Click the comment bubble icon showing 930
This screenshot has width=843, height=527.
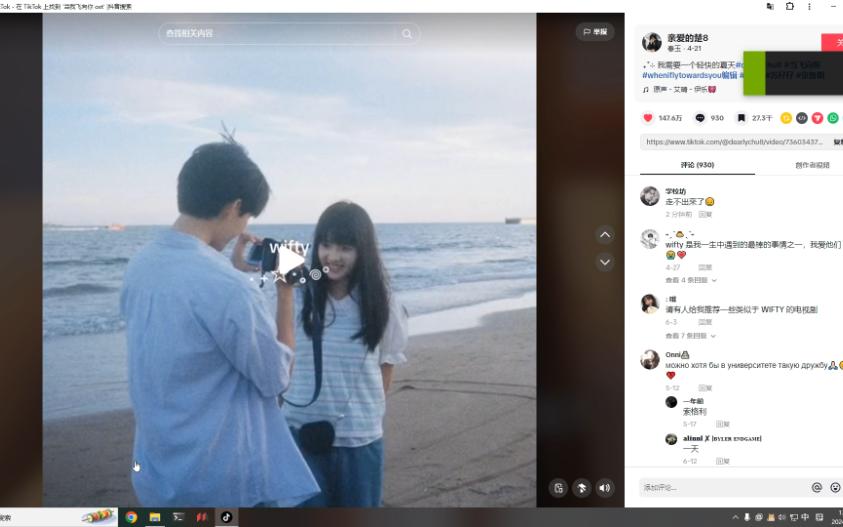[x=699, y=118]
